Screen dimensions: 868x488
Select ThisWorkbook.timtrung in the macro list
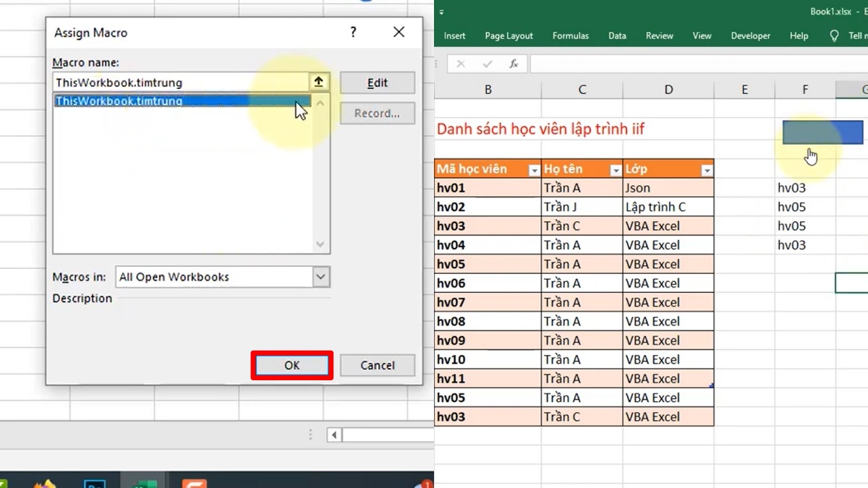pos(182,101)
